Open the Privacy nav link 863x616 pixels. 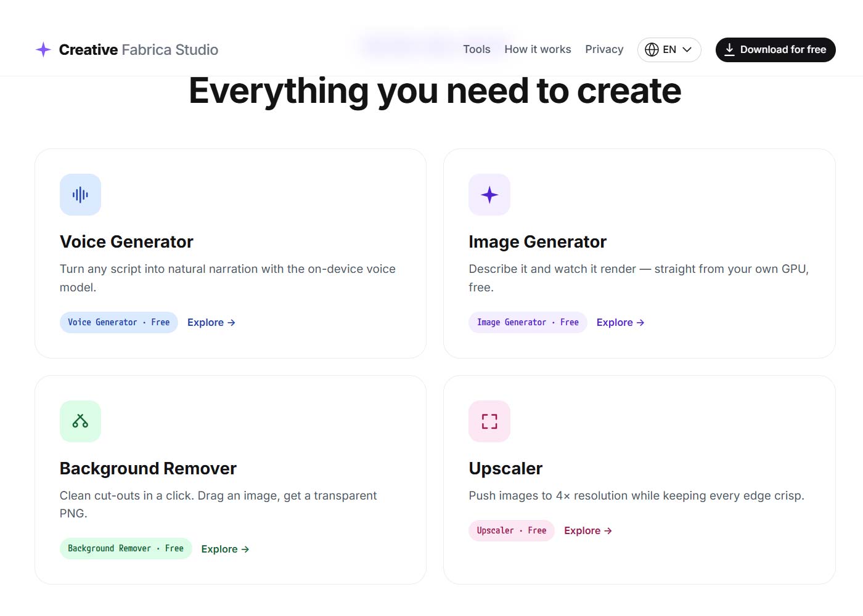[604, 49]
